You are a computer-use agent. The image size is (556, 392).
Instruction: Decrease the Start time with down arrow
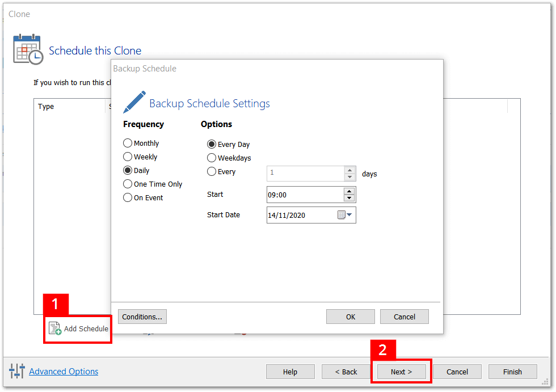pos(349,198)
